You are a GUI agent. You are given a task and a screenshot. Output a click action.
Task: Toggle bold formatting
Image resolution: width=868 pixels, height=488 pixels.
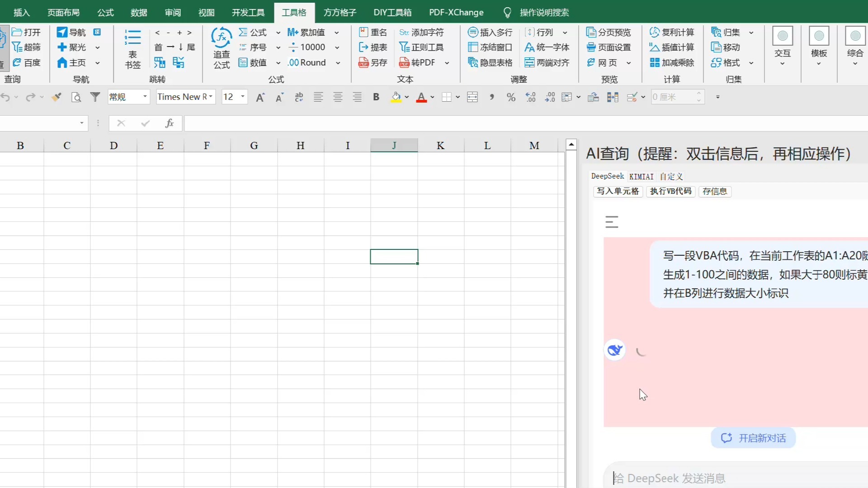[376, 97]
